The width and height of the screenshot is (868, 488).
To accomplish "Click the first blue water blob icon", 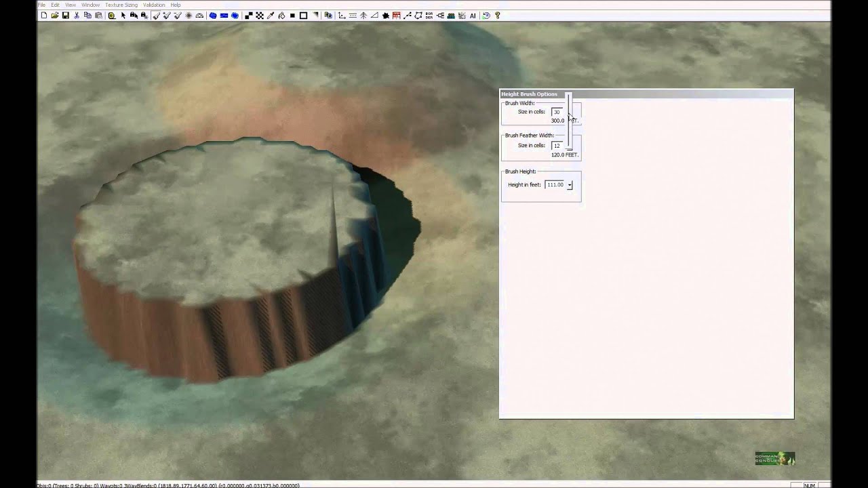I will coord(213,15).
